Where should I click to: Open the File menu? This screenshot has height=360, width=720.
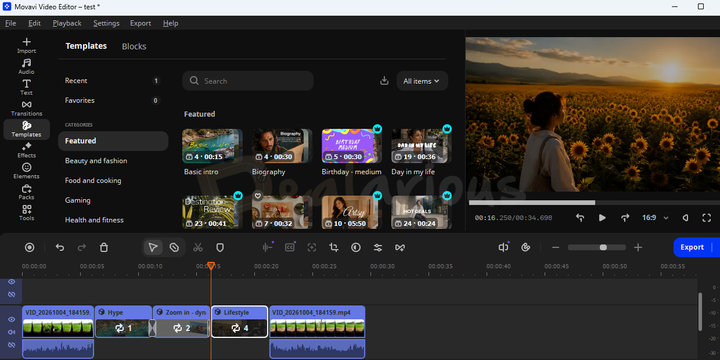(x=11, y=23)
